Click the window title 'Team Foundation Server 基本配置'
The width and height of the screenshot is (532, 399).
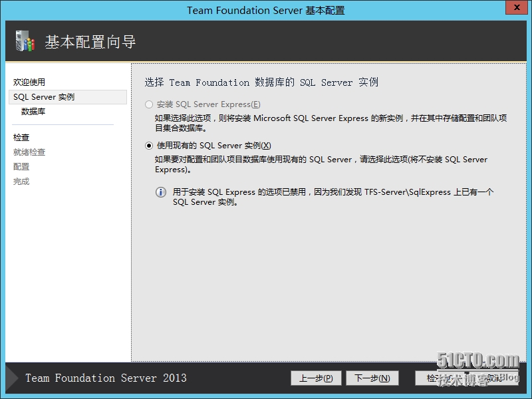coord(265,11)
